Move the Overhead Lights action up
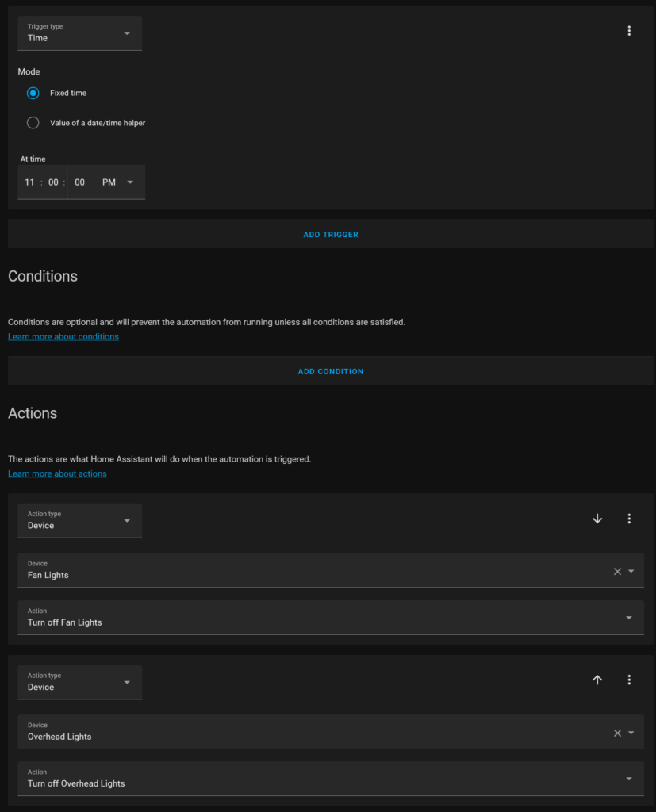This screenshot has width=656, height=812. tap(597, 680)
